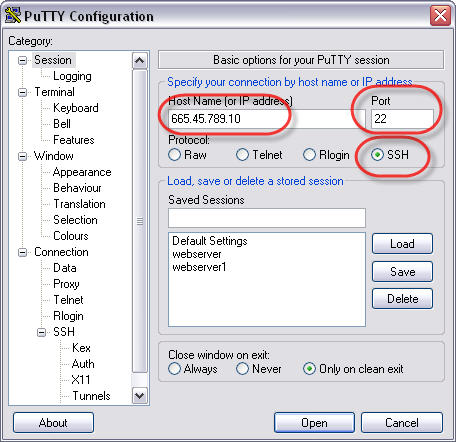The height and width of the screenshot is (442, 456).
Task: Go to the Tunnels category
Action: coord(91,396)
